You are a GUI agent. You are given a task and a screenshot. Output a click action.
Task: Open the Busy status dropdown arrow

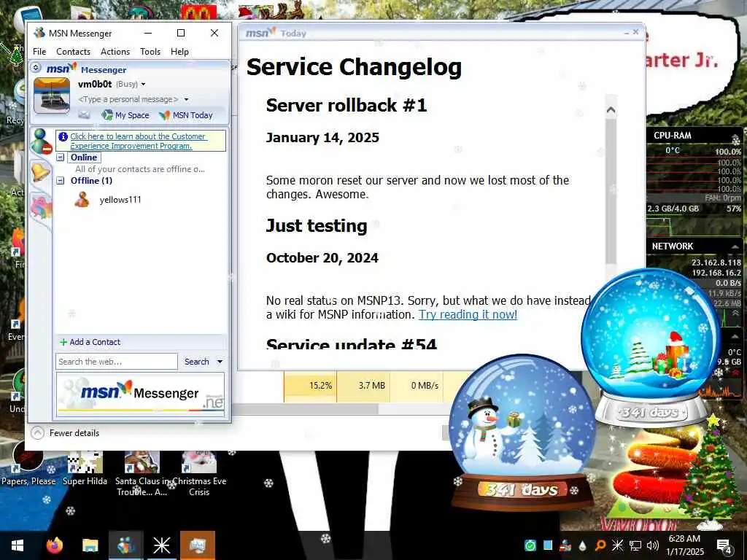143,85
